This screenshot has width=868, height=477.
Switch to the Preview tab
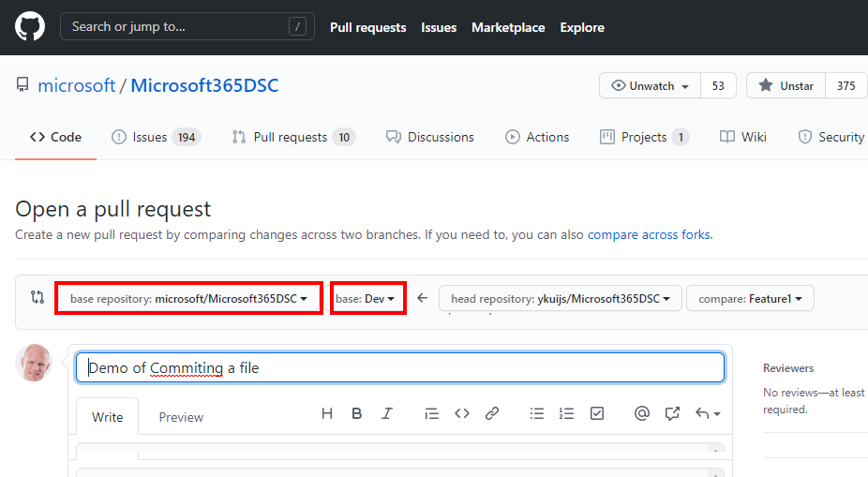(181, 417)
